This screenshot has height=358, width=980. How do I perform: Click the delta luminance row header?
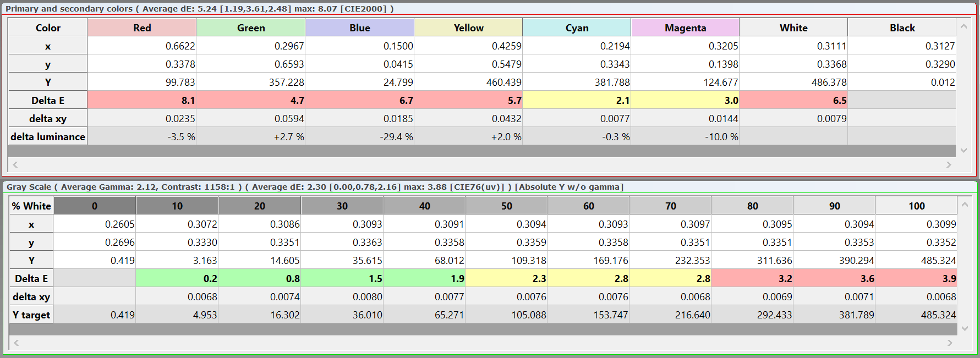(48, 136)
